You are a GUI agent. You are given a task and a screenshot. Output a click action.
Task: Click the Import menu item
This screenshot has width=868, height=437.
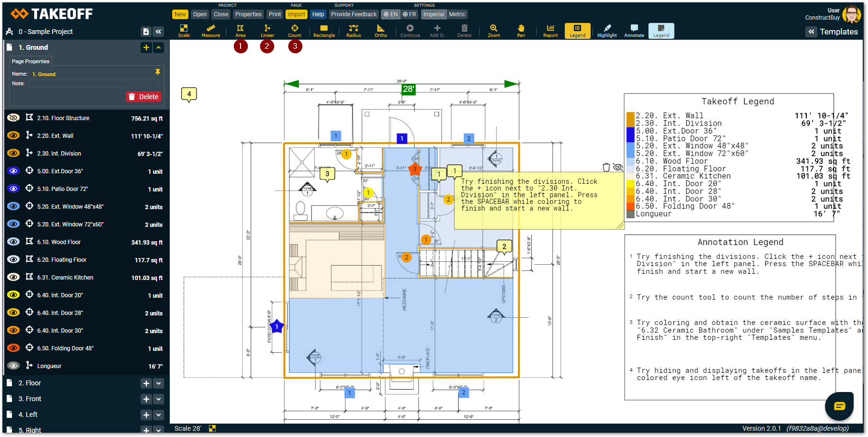point(297,14)
